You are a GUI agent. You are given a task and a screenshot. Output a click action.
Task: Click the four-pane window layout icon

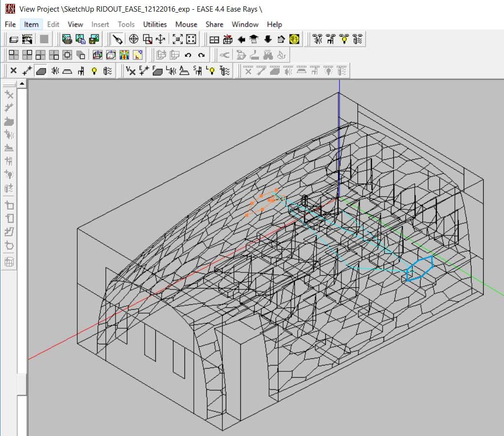pos(214,39)
